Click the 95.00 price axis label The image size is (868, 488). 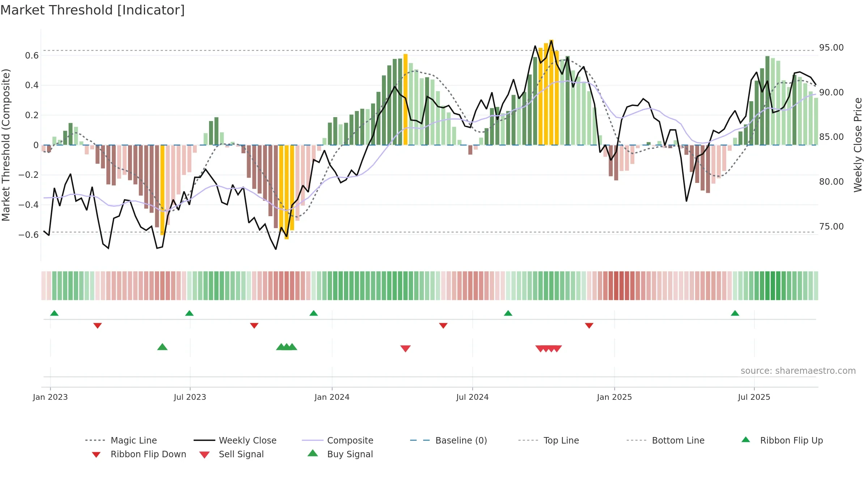(x=831, y=48)
